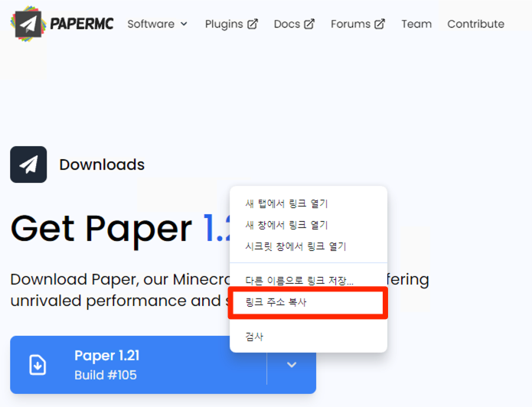
Task: Download Paper 1.21 Build #105
Action: point(139,365)
